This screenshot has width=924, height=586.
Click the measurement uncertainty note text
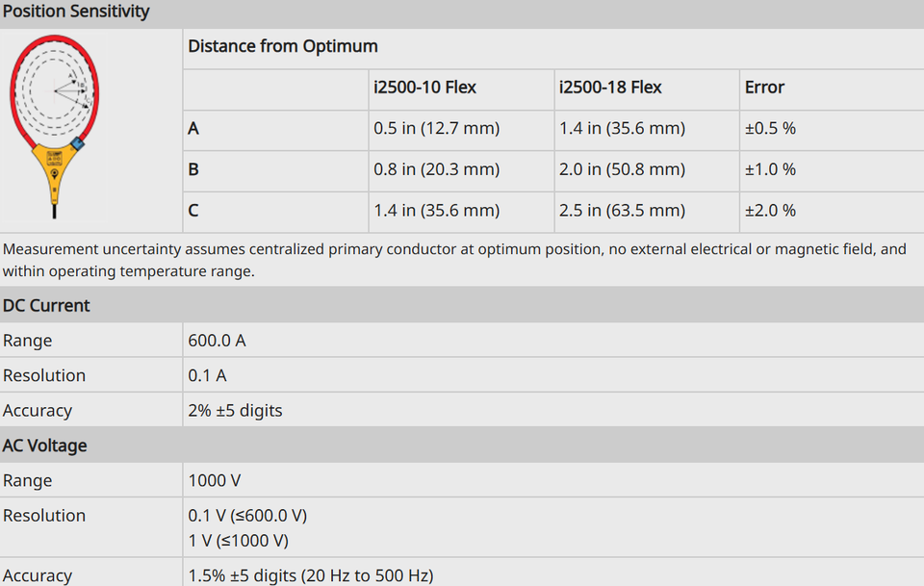(x=454, y=260)
